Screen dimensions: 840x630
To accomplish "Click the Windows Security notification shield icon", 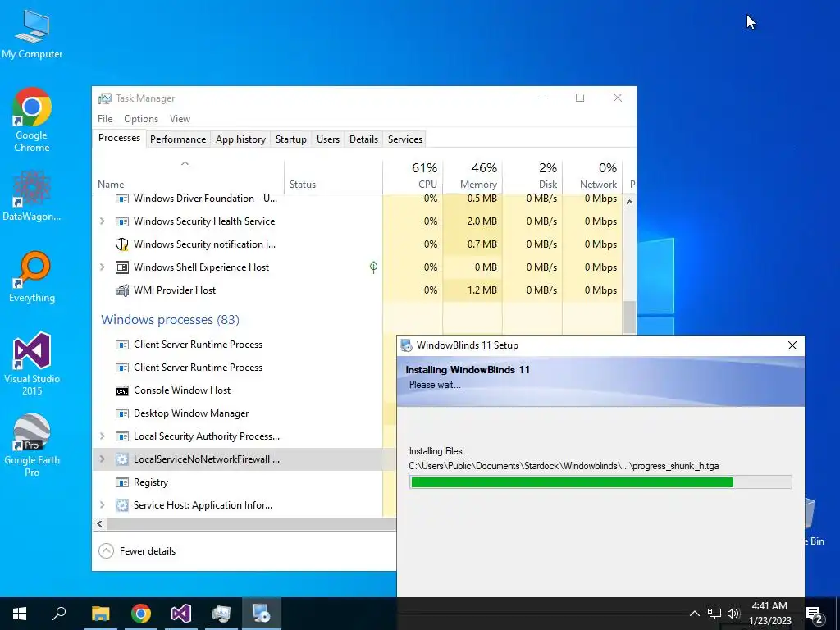I will coord(122,244).
